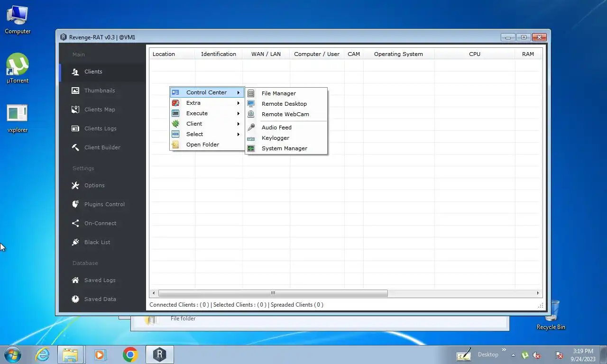Click Open Folder in context menu
The image size is (607, 364).
(x=207, y=145)
